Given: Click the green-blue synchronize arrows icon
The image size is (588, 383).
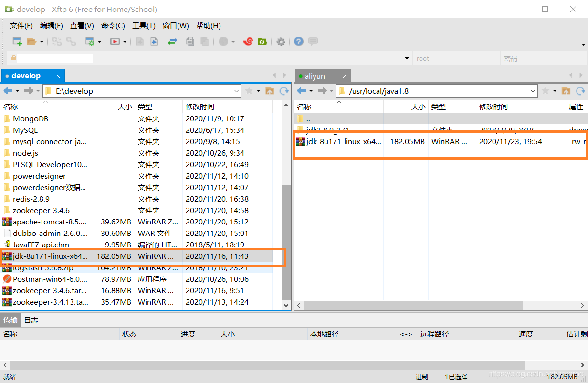Looking at the screenshot, I should point(172,42).
